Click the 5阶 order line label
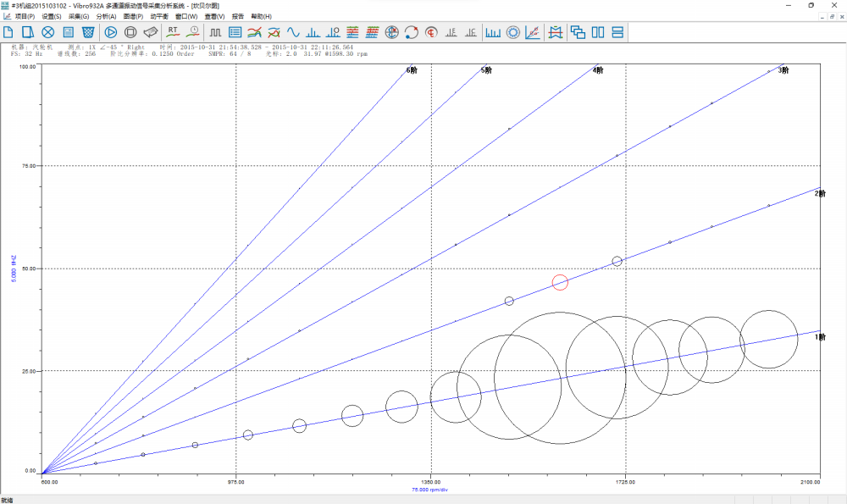This screenshot has width=847, height=504. click(486, 70)
